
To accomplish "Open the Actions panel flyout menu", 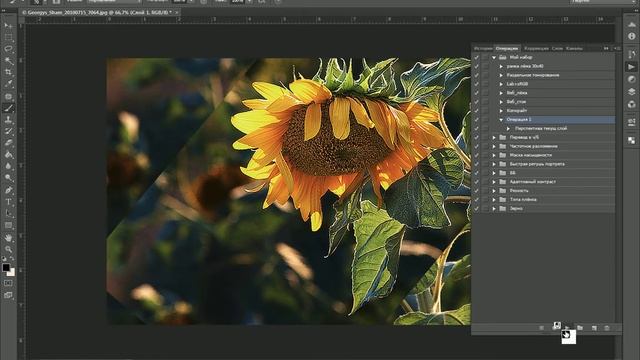I will pyautogui.click(x=617, y=49).
